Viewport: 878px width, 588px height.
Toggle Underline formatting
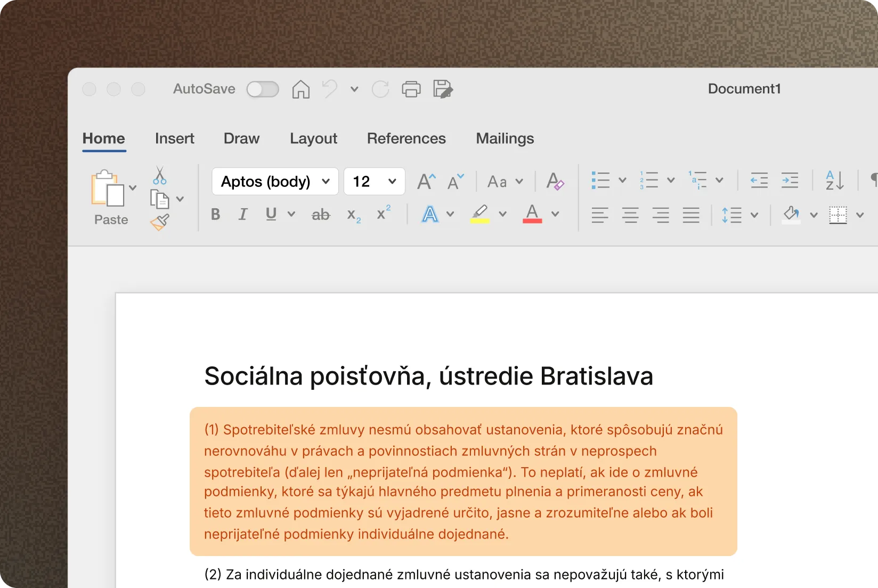coord(271,214)
